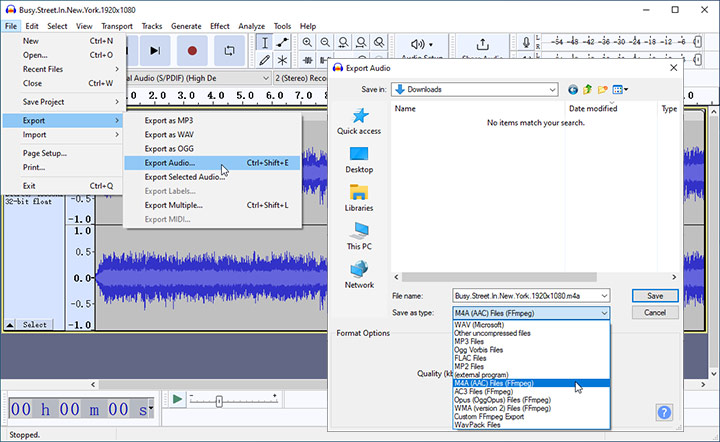This screenshot has width=720, height=442.
Task: Click the Save button
Action: click(x=655, y=296)
